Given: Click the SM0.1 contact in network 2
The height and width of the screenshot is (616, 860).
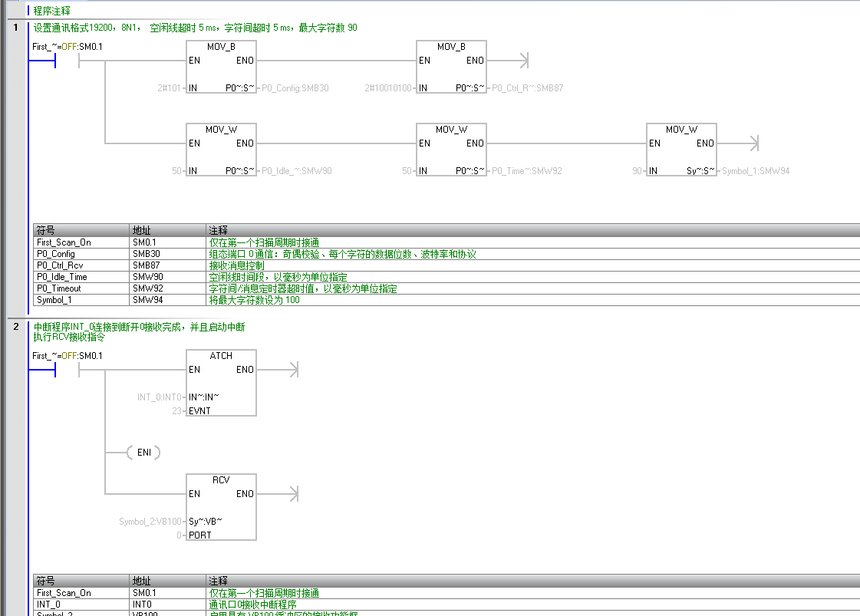Looking at the screenshot, I should coord(68,370).
